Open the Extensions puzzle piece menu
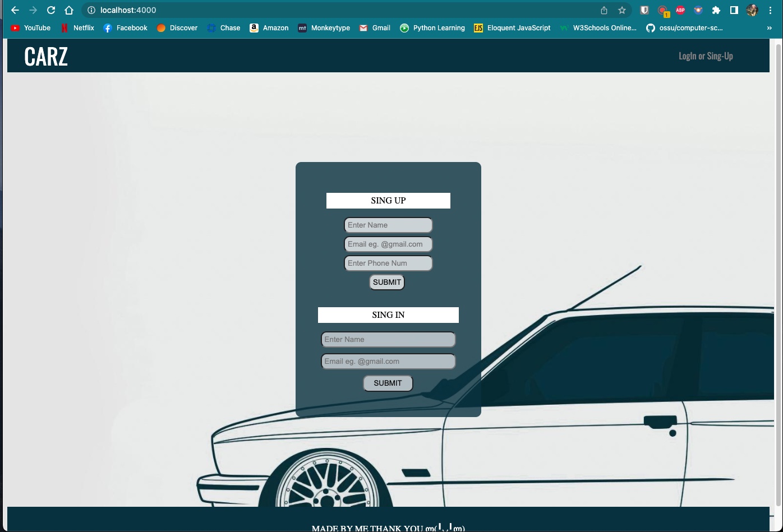The image size is (783, 532). (716, 10)
